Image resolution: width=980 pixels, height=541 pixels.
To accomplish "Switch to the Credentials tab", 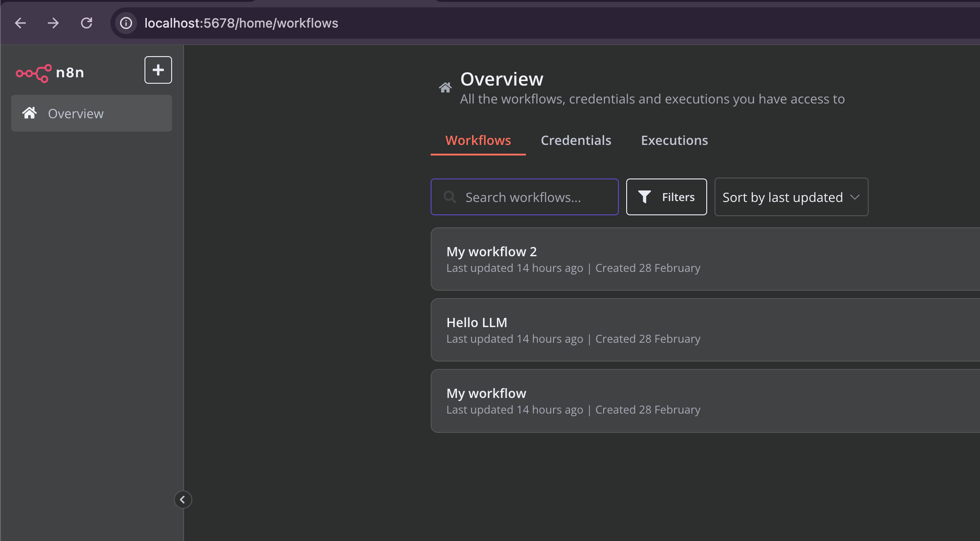I will click(576, 140).
